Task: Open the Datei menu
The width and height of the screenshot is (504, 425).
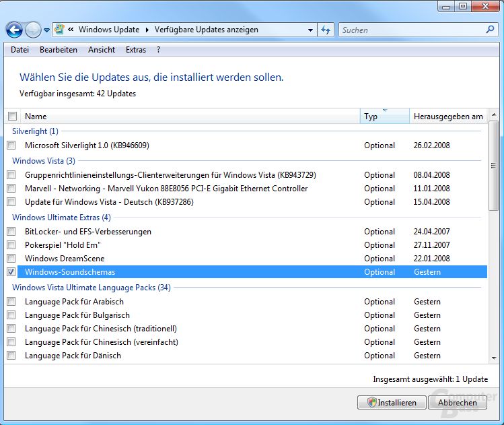Action: tap(20, 50)
